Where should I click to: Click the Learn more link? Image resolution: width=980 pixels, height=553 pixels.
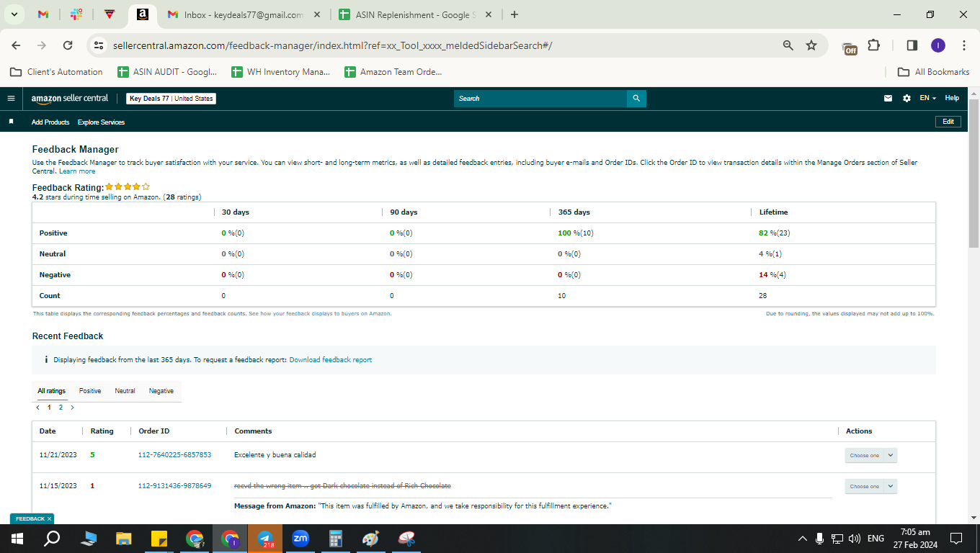click(77, 171)
